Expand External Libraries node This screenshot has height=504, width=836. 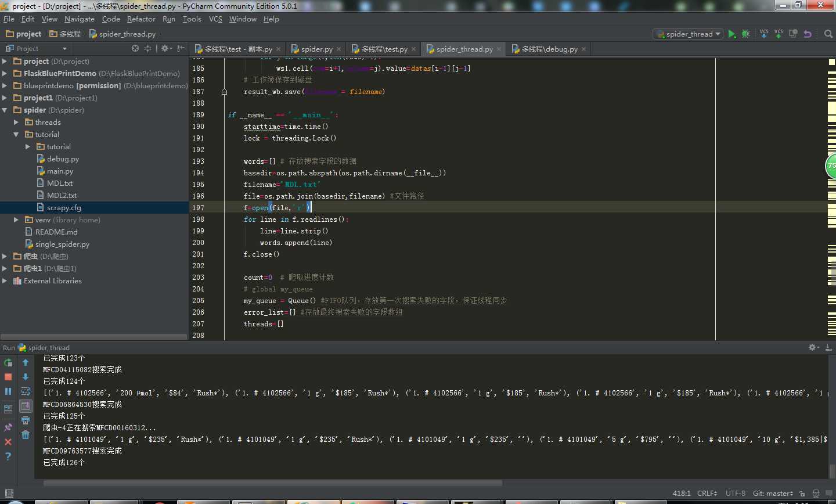click(5, 280)
